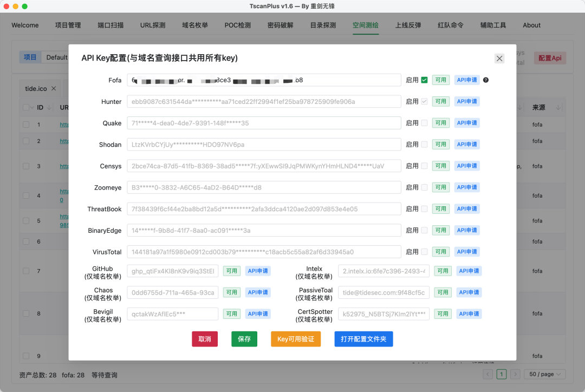Click ThreatBook 可用 button
Image resolution: width=585 pixels, height=392 pixels.
[x=441, y=209]
